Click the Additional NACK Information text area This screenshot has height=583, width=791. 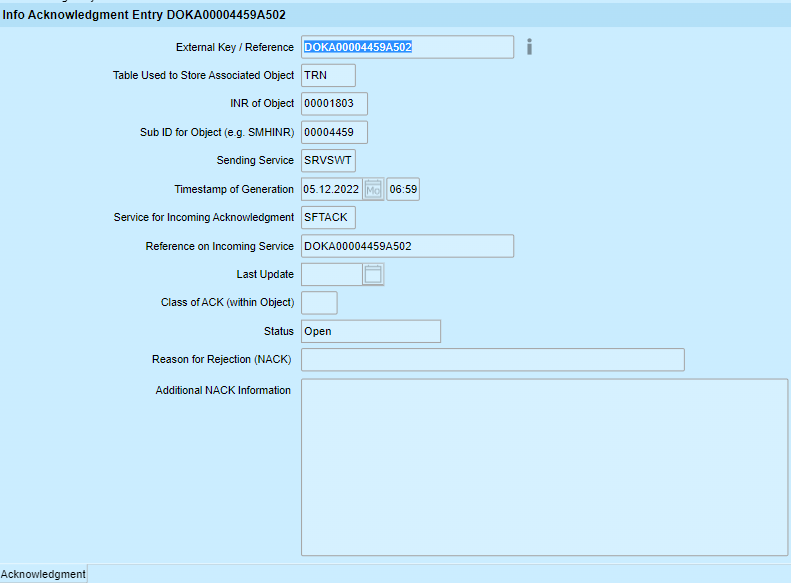(544, 466)
